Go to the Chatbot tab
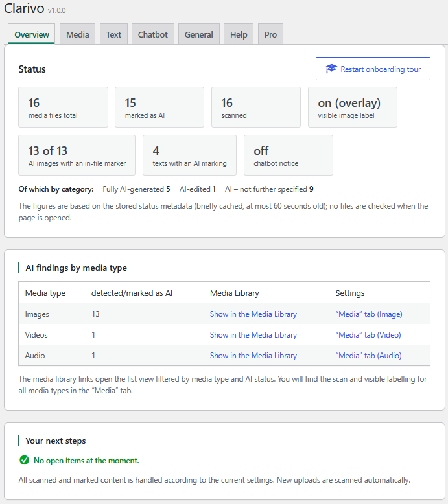This screenshot has height=504, width=448. coord(153,34)
